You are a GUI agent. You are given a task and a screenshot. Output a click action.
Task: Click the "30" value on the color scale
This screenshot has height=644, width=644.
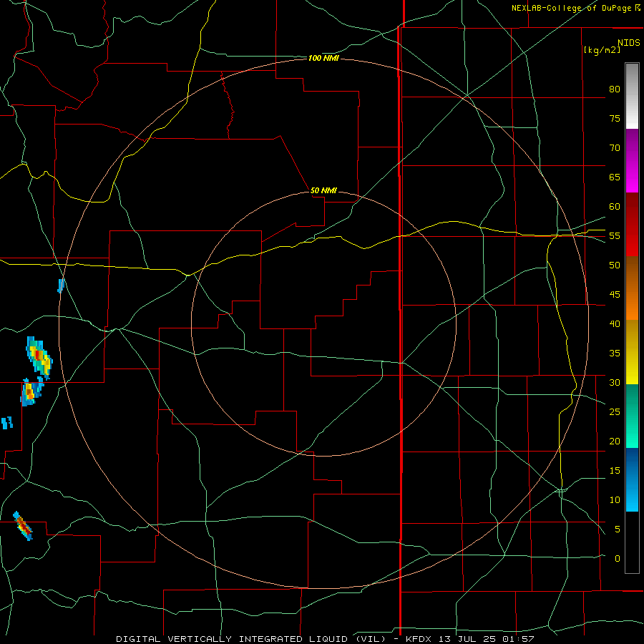click(x=615, y=382)
